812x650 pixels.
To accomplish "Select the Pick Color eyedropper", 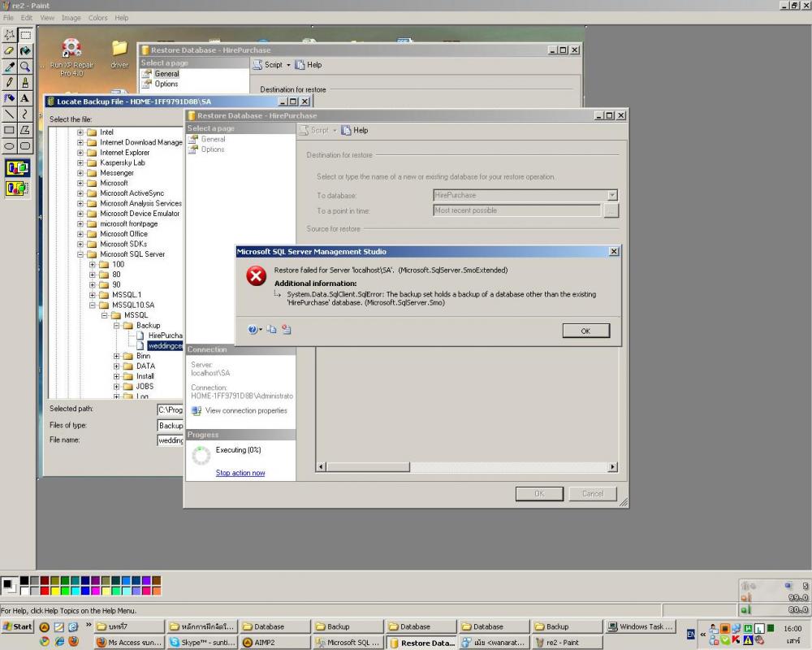I will [9, 67].
